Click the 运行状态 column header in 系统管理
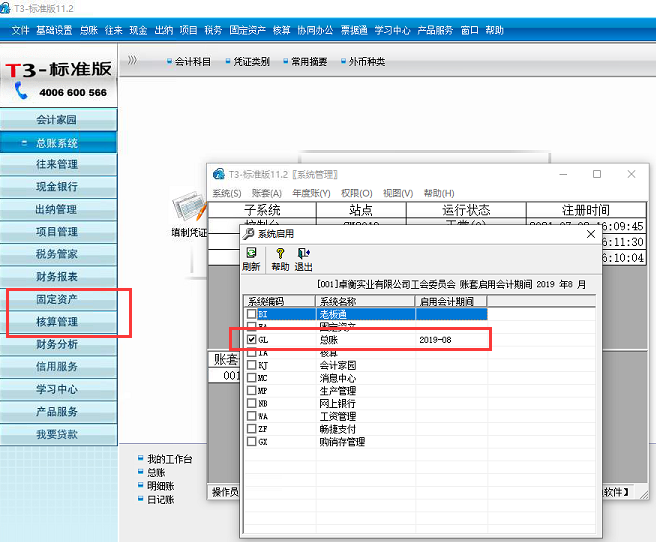Screen dimensions: 656x542 tap(466, 210)
